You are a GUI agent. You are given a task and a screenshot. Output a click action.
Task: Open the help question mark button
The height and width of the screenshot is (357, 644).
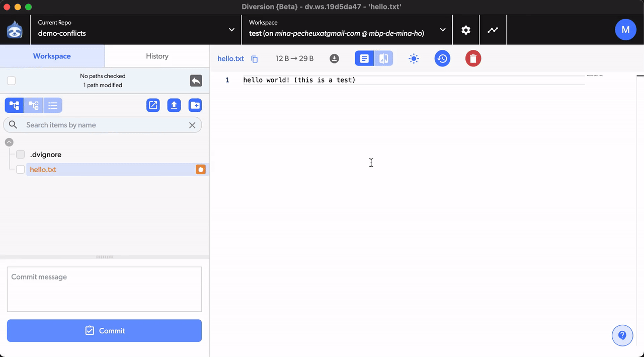(x=622, y=335)
